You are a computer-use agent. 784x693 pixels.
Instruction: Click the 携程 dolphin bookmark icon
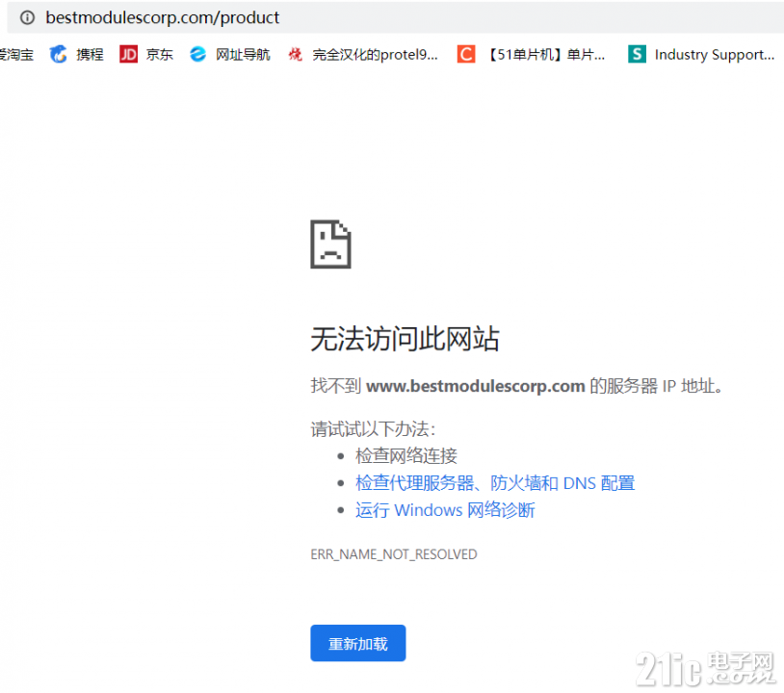(59, 54)
